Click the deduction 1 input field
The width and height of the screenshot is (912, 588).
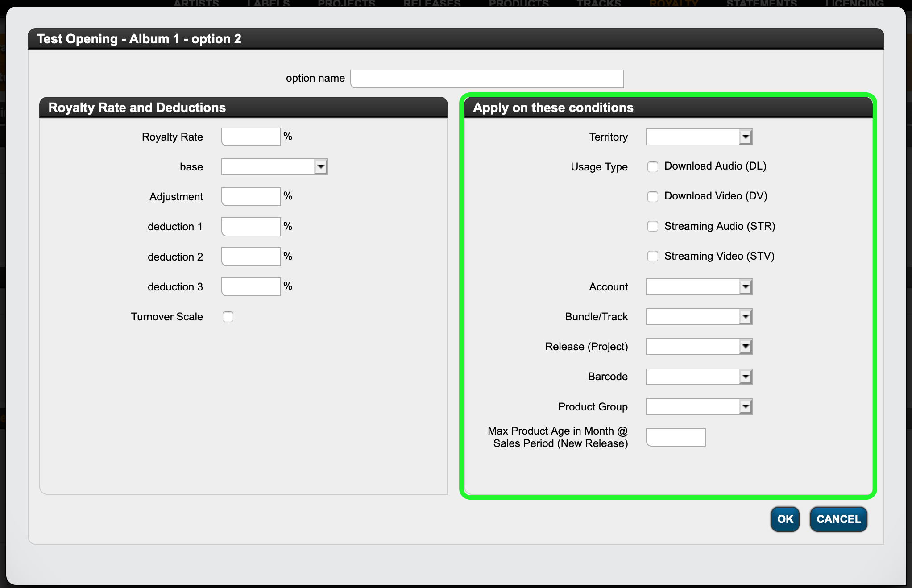[251, 227]
